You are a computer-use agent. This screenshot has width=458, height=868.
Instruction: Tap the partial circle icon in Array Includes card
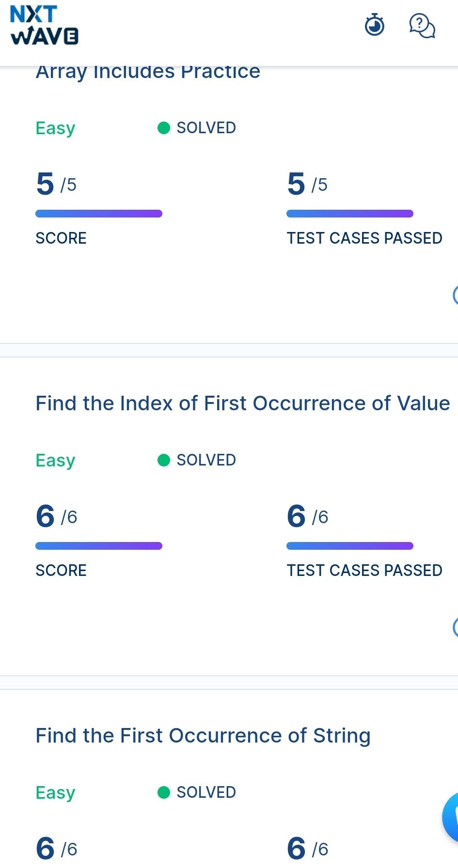455,294
